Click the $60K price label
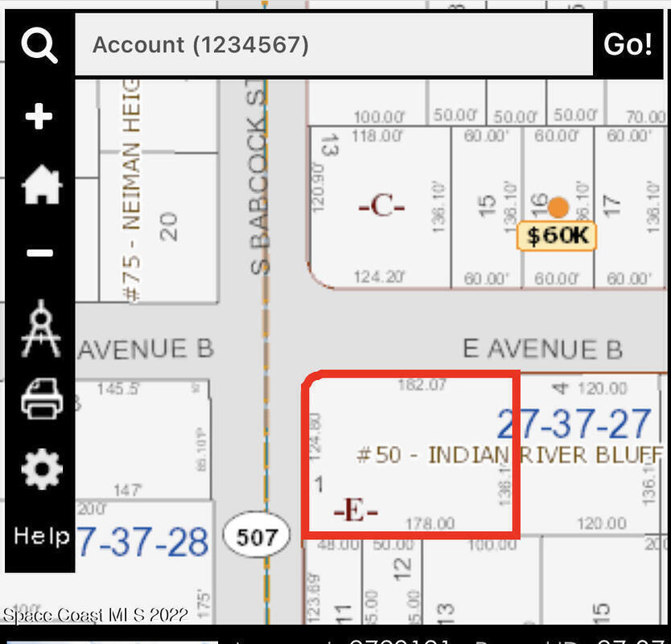The image size is (671, 644). point(556,236)
